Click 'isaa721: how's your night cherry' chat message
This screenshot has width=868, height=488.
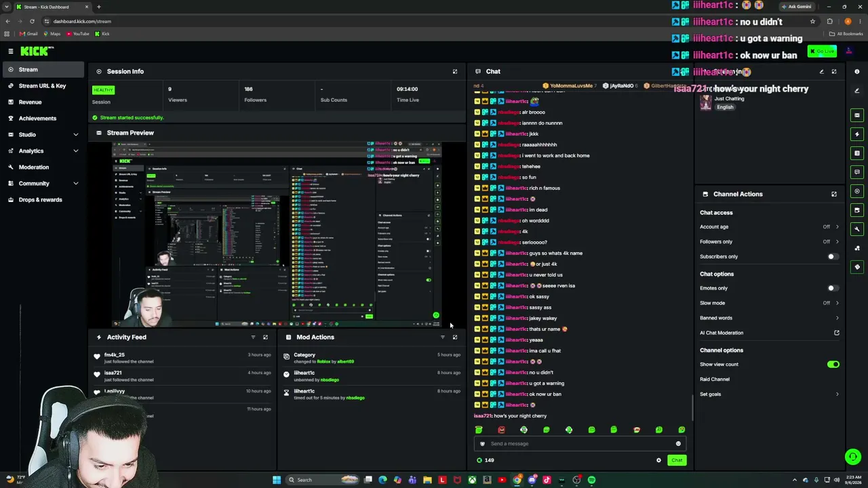pyautogui.click(x=510, y=416)
